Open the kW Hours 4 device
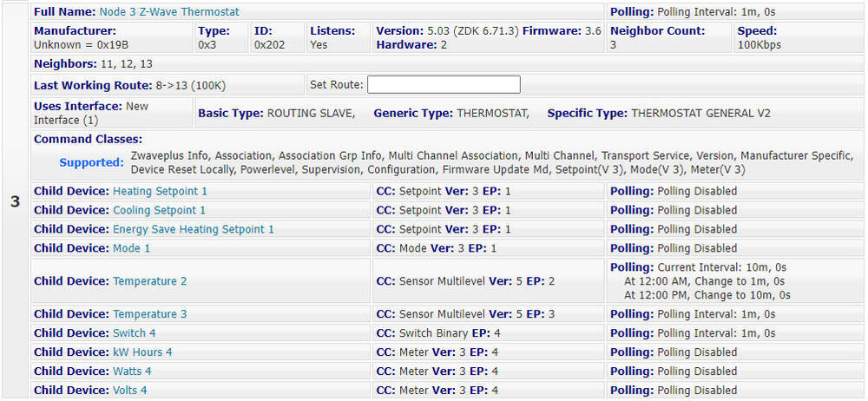Screen dimensions: 868x401 (142, 352)
